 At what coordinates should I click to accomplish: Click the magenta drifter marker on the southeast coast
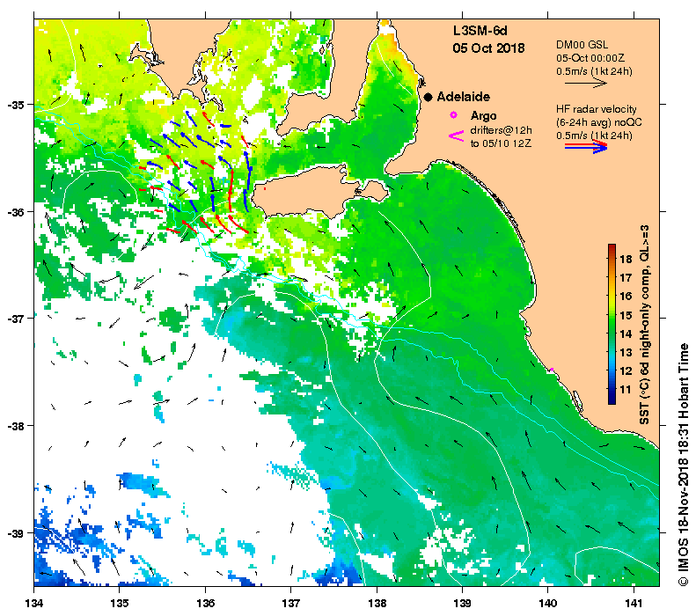pyautogui.click(x=552, y=370)
